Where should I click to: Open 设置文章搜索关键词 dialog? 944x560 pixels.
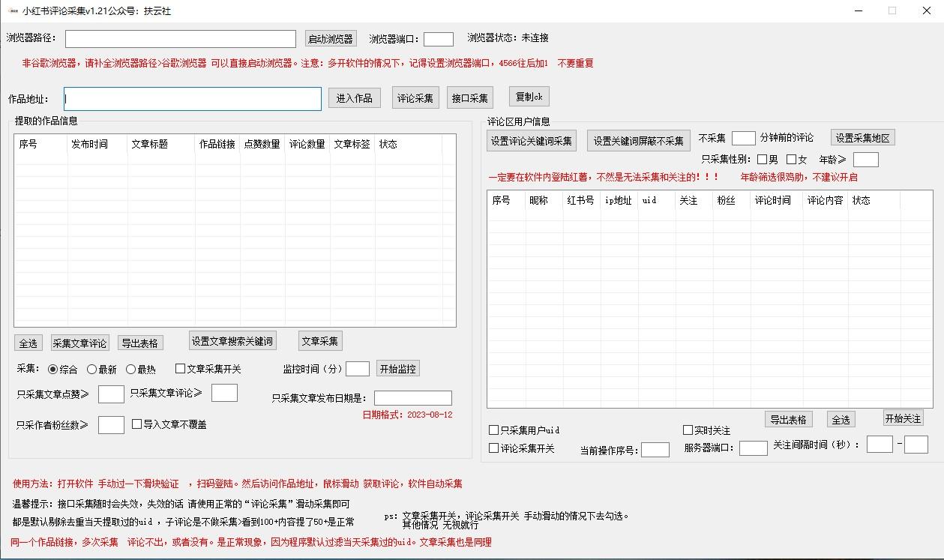(232, 340)
